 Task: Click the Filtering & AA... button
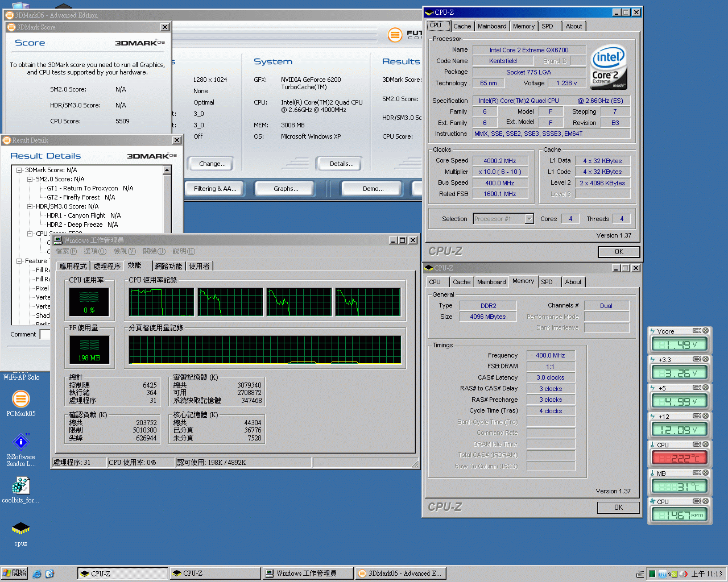pyautogui.click(x=214, y=189)
